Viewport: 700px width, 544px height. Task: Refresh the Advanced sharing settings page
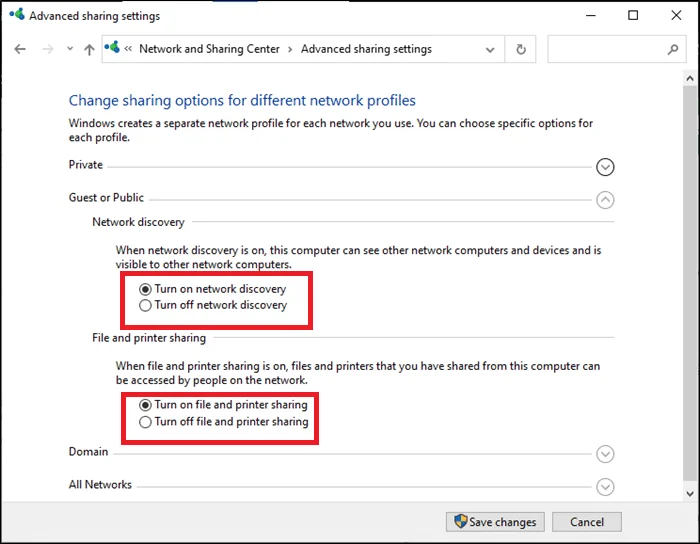tap(521, 49)
